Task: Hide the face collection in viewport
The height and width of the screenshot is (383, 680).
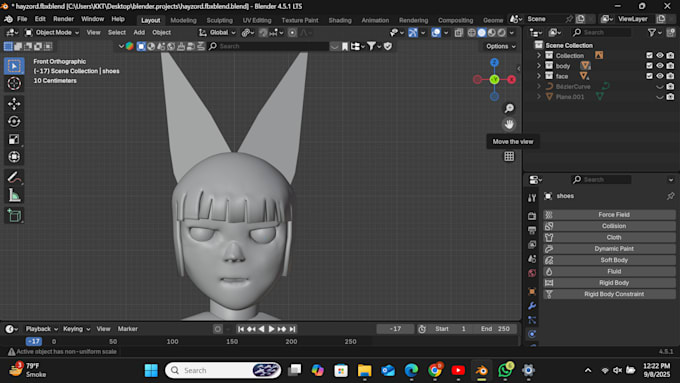Action: [x=660, y=76]
